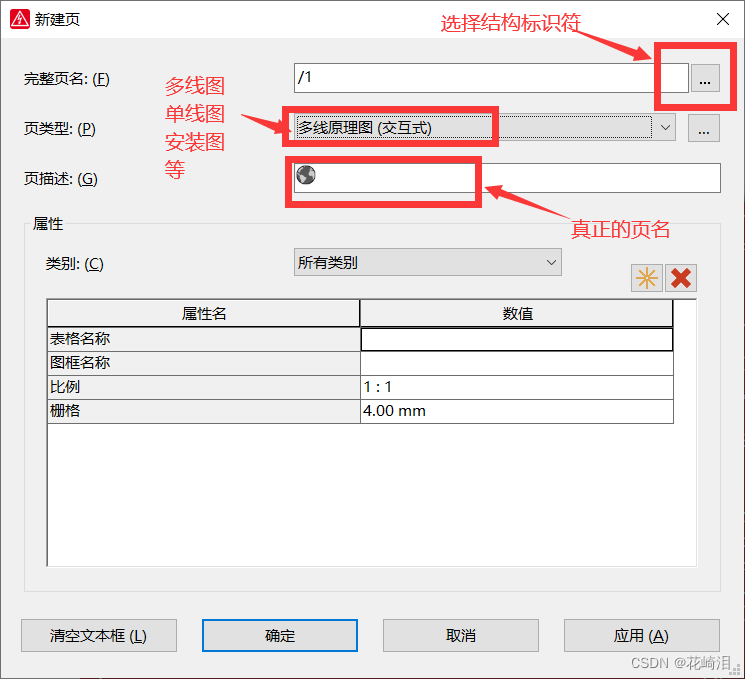
Task: Click the 清空文本框 (L) button
Action: (99, 635)
